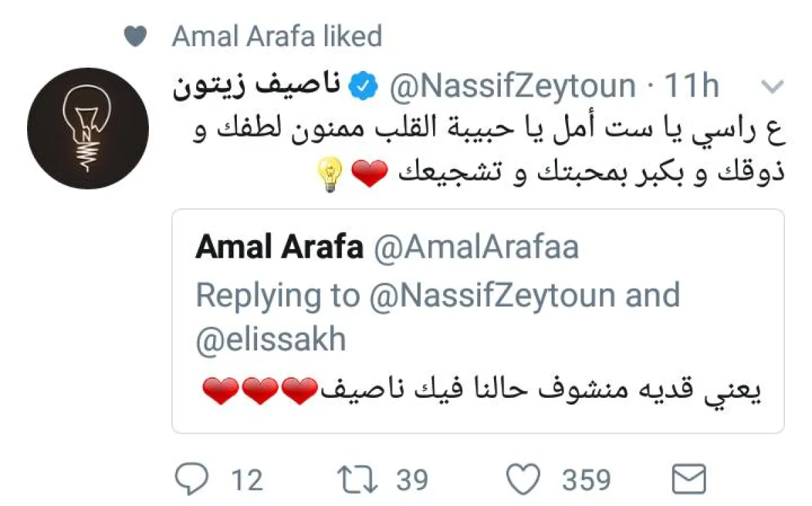
Task: Open 'Amal Arafa liked' activity label
Action: pyautogui.click(x=277, y=37)
